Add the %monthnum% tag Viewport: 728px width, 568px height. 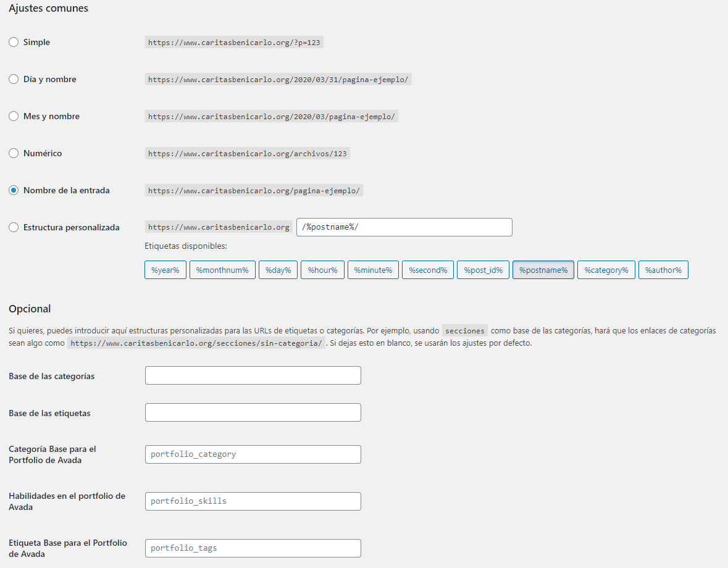(222, 270)
